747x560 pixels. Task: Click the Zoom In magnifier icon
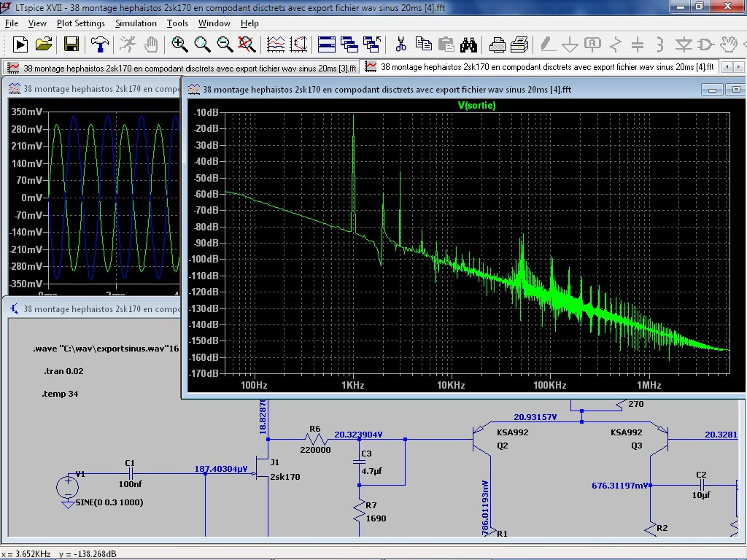click(x=179, y=44)
